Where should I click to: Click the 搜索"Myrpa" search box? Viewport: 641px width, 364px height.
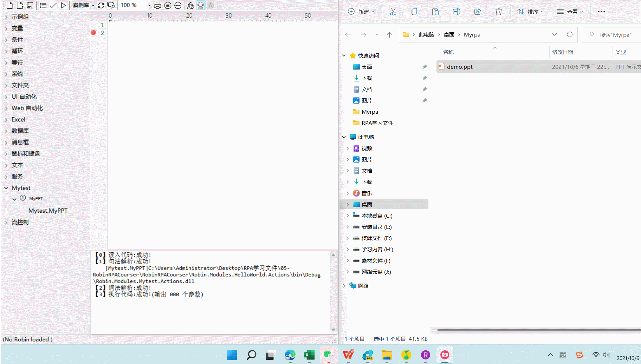[x=612, y=35]
